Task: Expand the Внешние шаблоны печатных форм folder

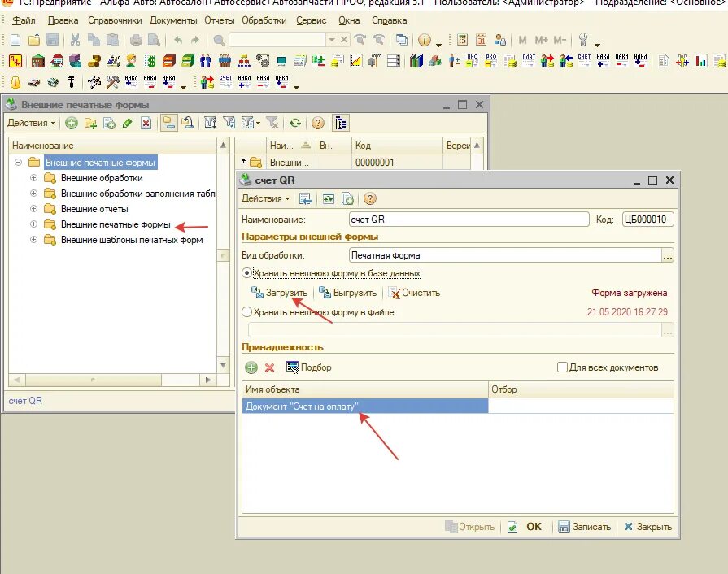Action: [x=33, y=239]
